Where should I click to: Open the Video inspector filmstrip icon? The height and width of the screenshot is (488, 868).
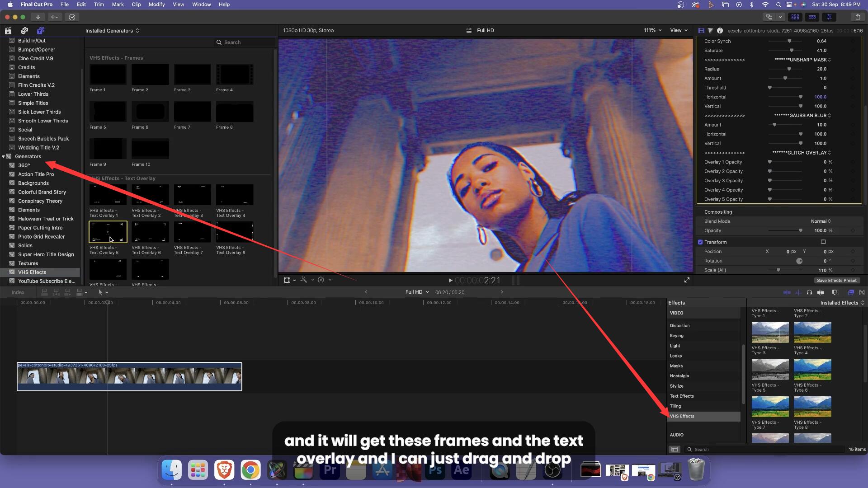point(701,31)
